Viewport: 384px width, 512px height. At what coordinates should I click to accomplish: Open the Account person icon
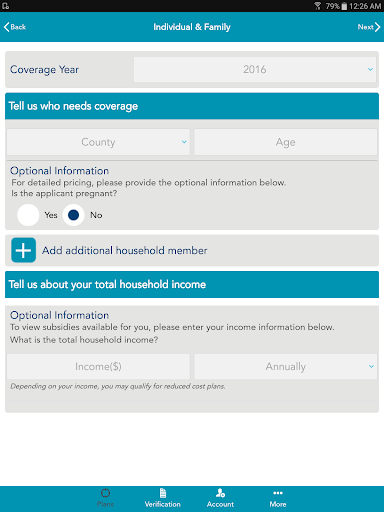[x=220, y=493]
